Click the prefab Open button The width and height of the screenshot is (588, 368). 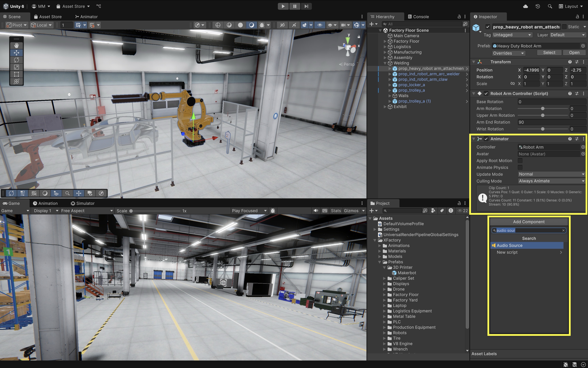[574, 53]
